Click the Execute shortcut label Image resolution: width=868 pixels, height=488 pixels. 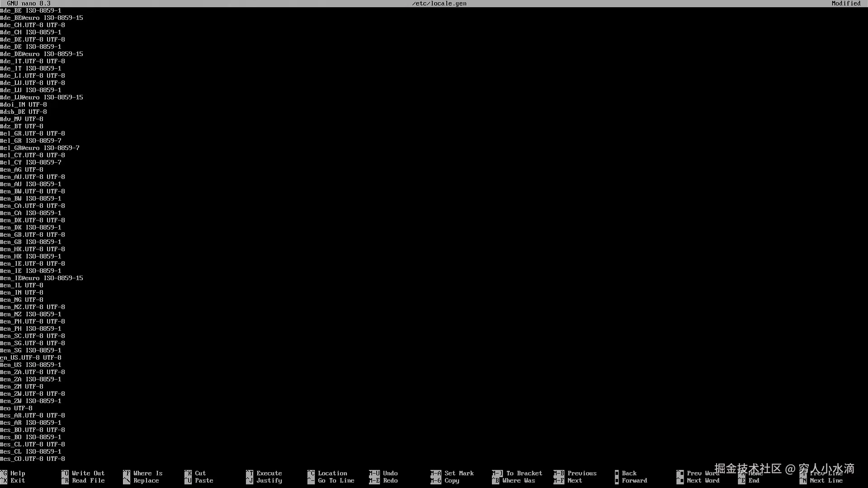point(269,473)
